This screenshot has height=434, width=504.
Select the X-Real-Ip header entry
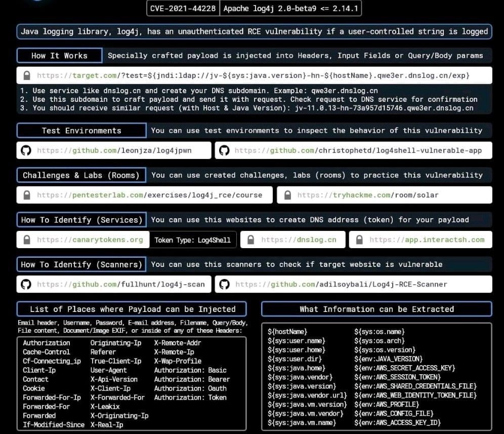click(x=107, y=425)
